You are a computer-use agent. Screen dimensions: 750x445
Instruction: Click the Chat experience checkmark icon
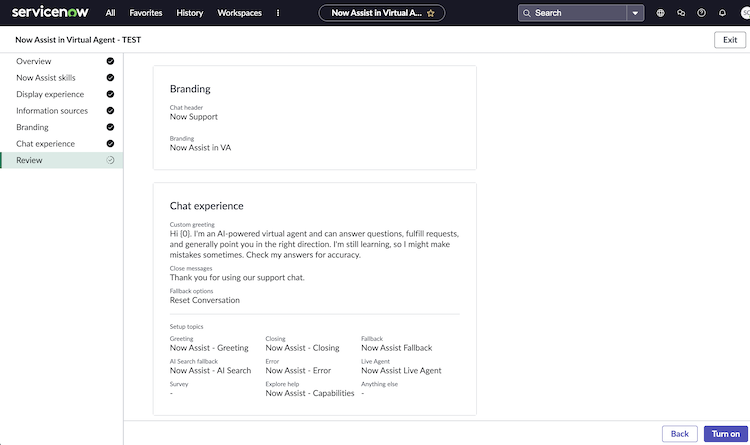[x=110, y=144]
